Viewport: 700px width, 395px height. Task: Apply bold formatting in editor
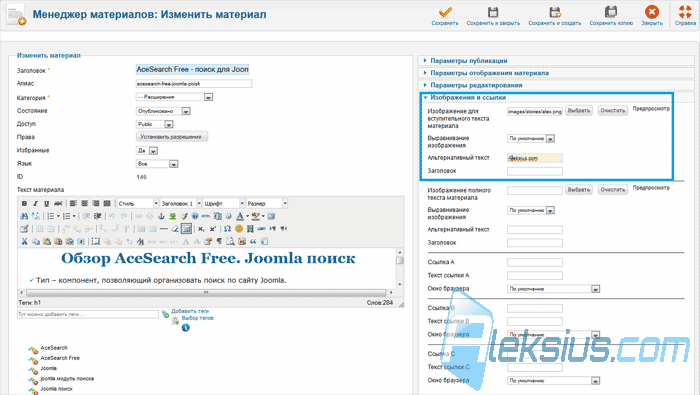(x=25, y=204)
